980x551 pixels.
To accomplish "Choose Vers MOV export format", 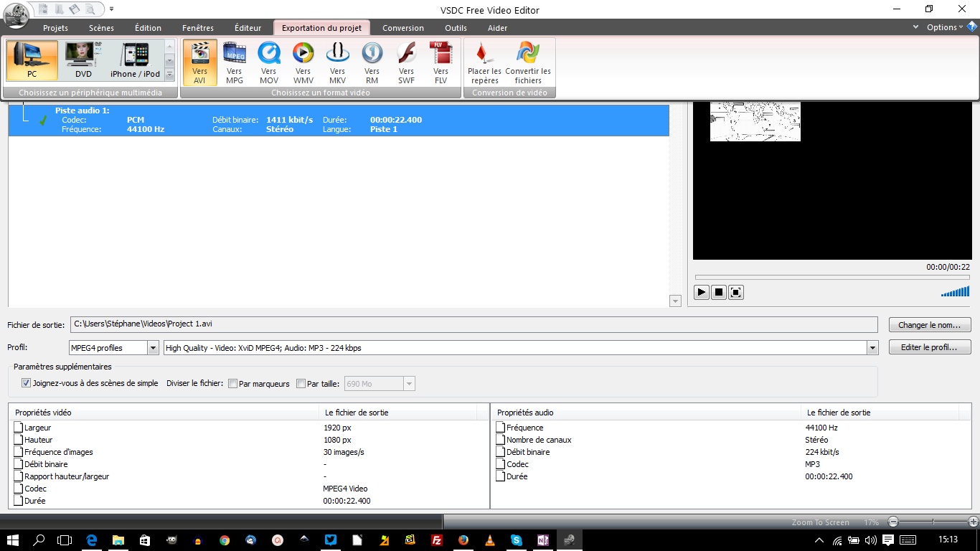I will 269,63.
